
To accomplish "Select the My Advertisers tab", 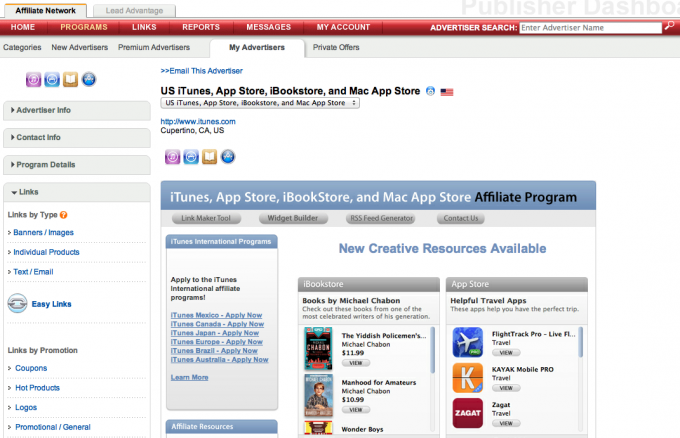I will [x=257, y=48].
